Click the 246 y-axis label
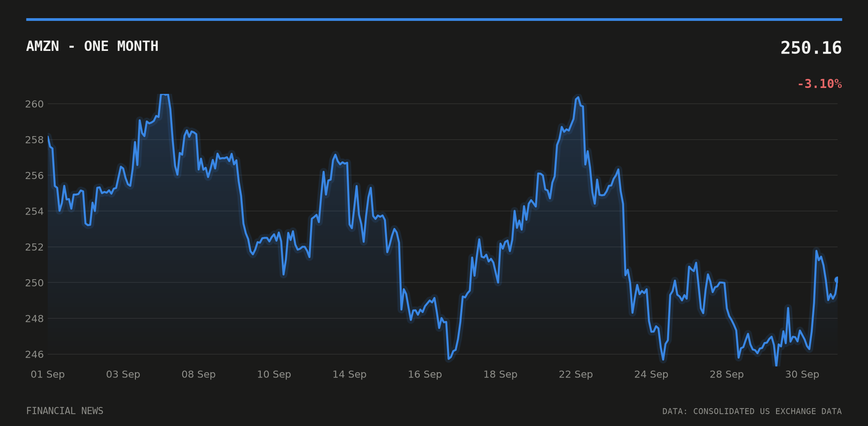This screenshot has width=868, height=426. point(34,355)
